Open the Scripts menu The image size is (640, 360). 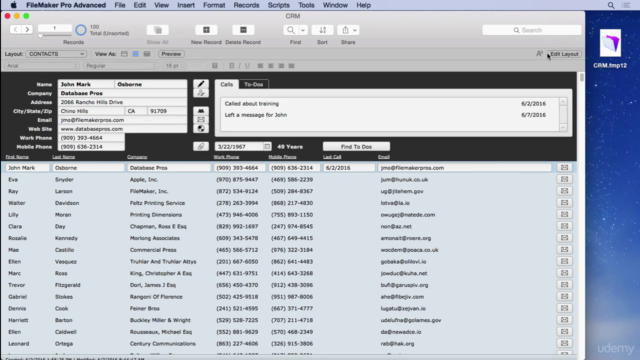point(279,5)
